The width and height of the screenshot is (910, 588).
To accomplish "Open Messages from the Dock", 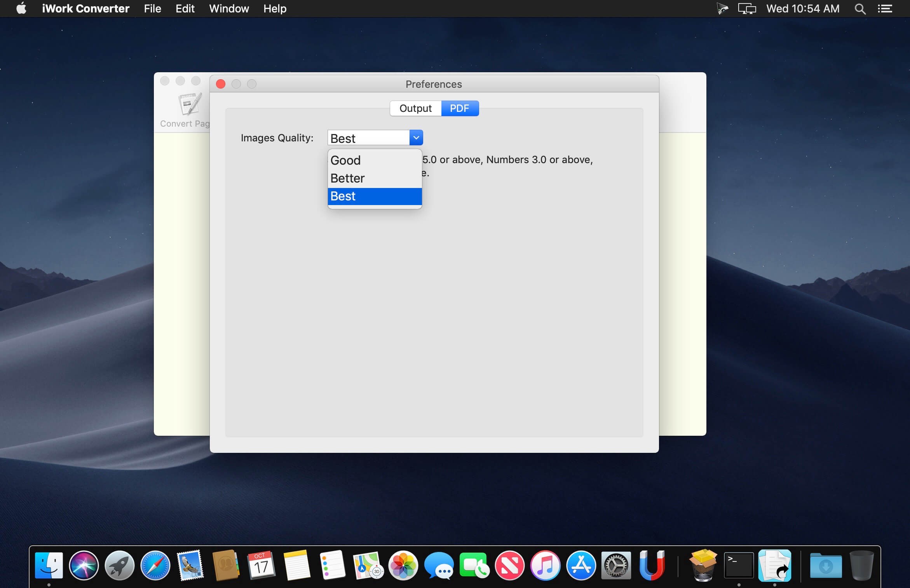I will [x=439, y=566].
